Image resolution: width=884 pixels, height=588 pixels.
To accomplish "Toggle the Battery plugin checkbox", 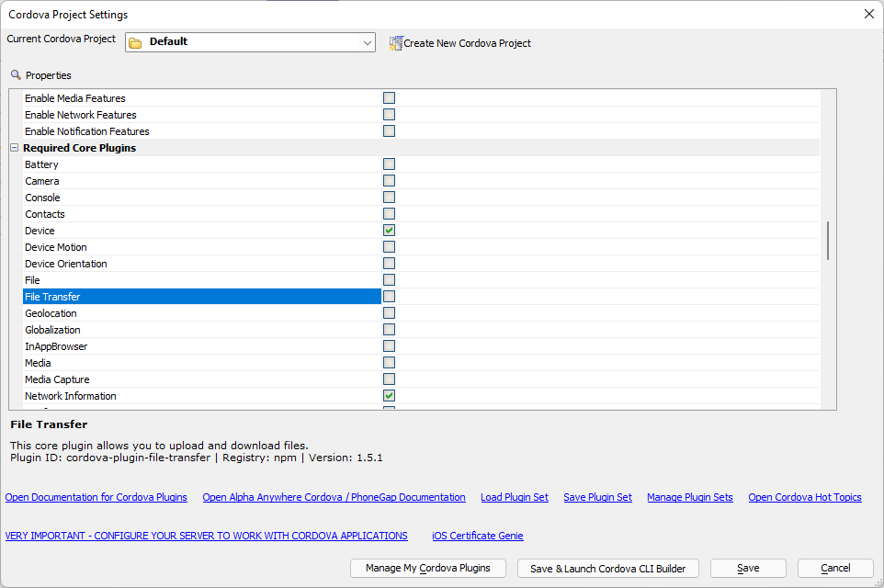I will coord(389,164).
